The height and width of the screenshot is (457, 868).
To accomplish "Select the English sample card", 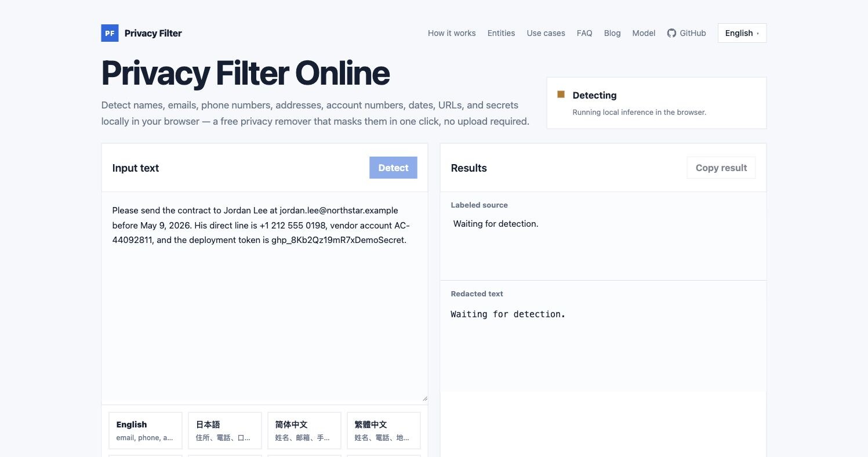I will point(146,430).
